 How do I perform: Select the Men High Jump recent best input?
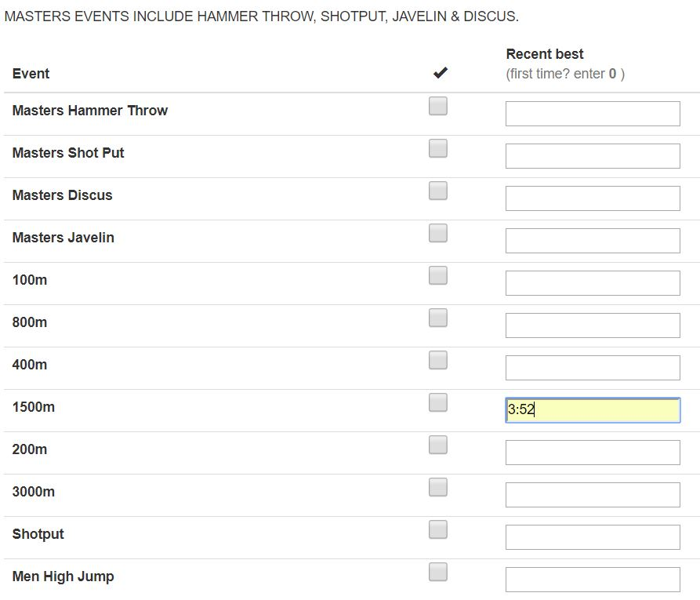(593, 580)
